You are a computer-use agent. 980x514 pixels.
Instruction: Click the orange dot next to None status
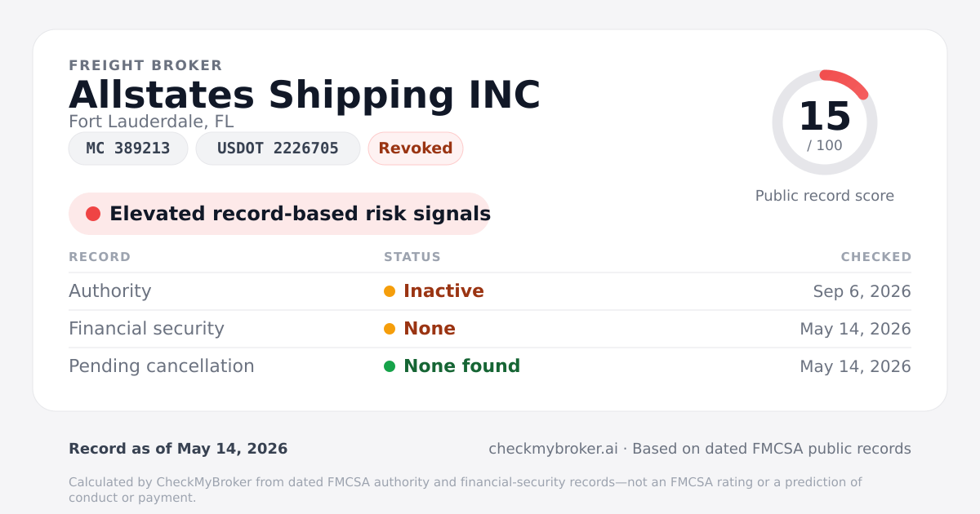pos(390,329)
